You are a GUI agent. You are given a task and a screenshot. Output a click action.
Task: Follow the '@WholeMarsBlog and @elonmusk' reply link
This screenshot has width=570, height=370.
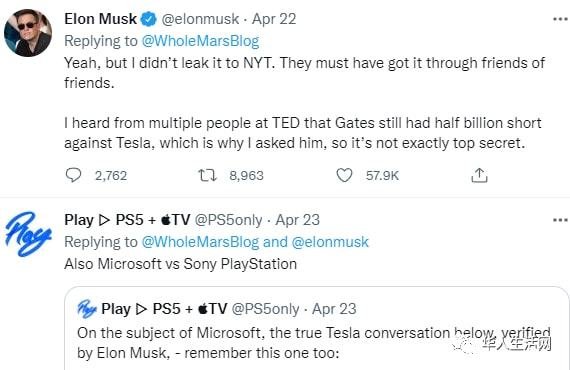tap(255, 242)
